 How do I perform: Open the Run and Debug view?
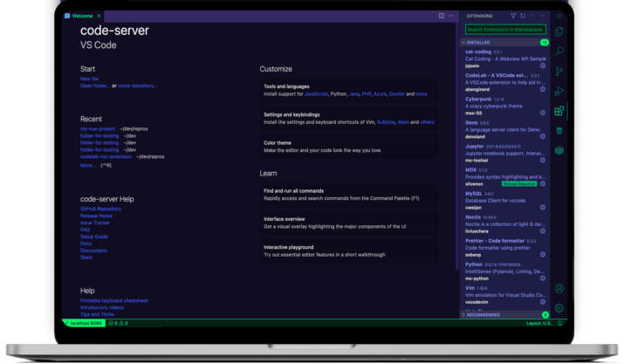tap(559, 91)
